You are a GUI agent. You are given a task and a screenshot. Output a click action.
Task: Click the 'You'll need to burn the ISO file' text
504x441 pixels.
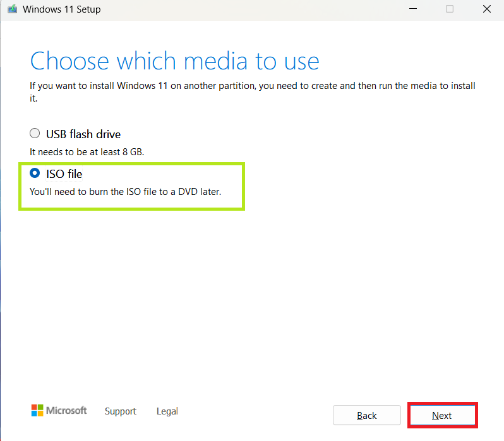pos(125,192)
